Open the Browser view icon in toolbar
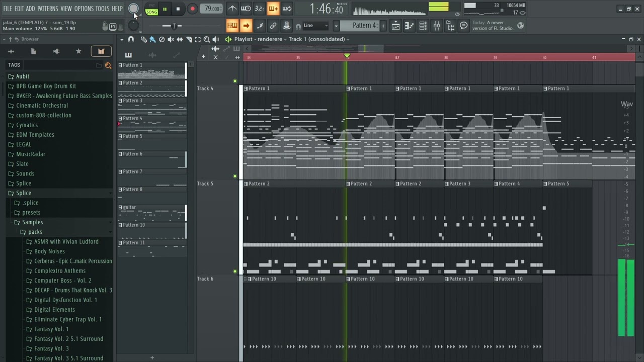644x362 pixels. (x=450, y=26)
